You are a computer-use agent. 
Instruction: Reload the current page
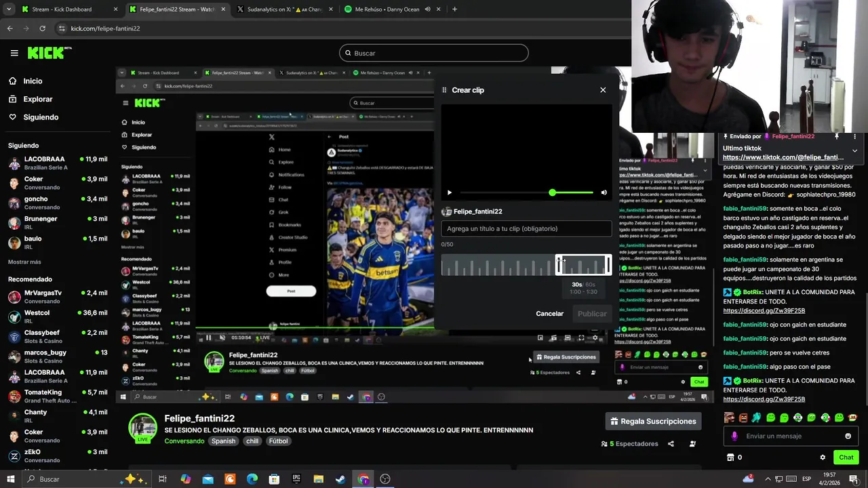pos(42,28)
